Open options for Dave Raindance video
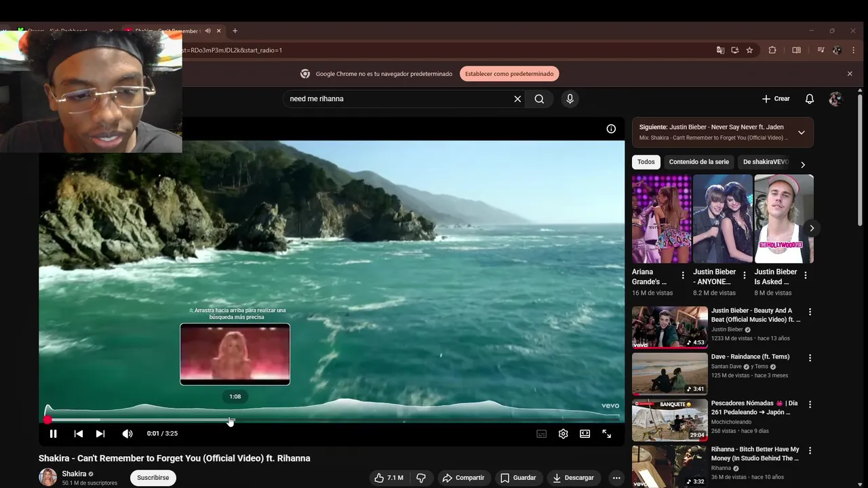 (810, 358)
